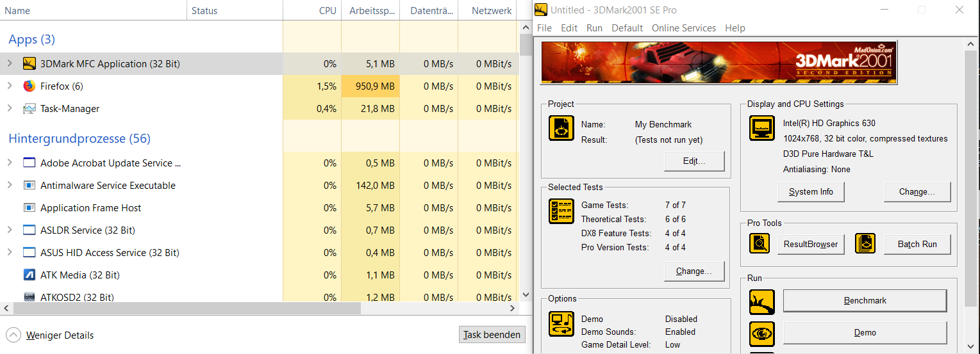Click the ResultBrowser magnifier icon
980x354 pixels.
760,243
